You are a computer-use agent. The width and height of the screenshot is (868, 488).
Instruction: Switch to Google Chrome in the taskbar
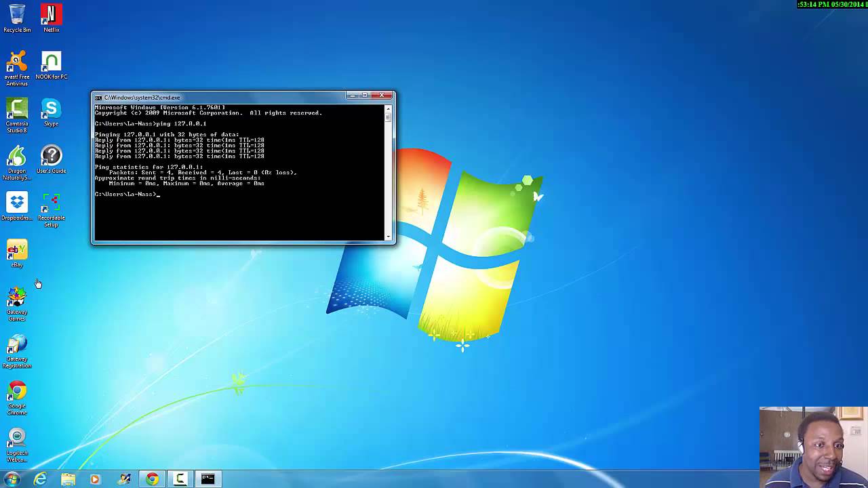click(x=152, y=479)
